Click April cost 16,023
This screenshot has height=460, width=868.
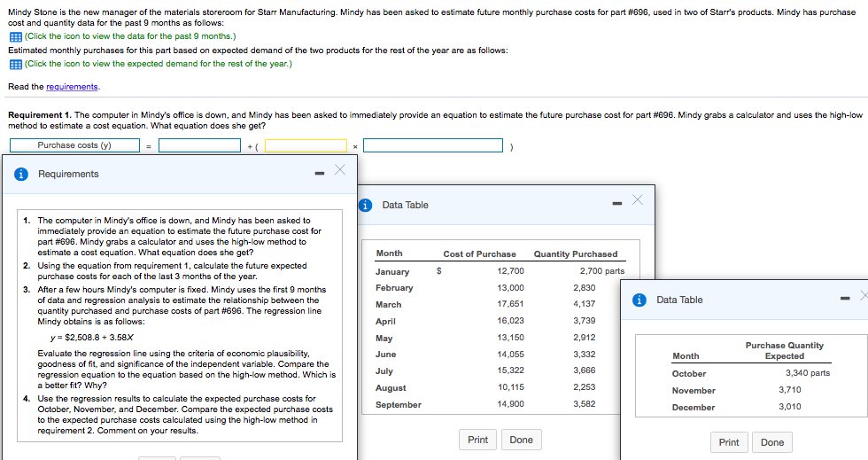tap(510, 320)
